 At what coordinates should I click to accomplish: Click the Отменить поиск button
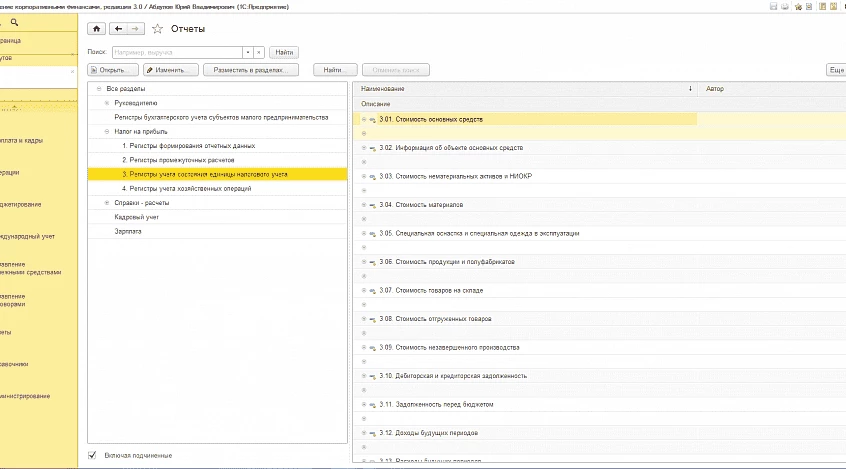coord(396,70)
